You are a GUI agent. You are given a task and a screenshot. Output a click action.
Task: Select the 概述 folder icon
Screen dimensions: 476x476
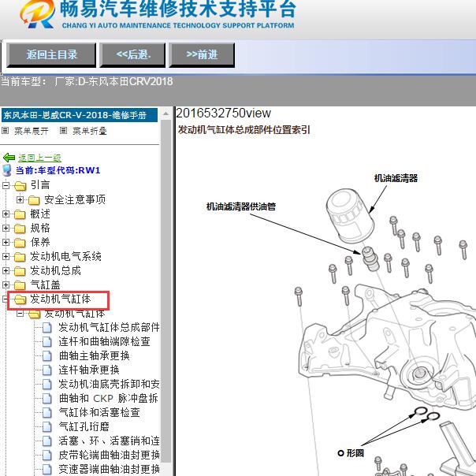click(20, 214)
